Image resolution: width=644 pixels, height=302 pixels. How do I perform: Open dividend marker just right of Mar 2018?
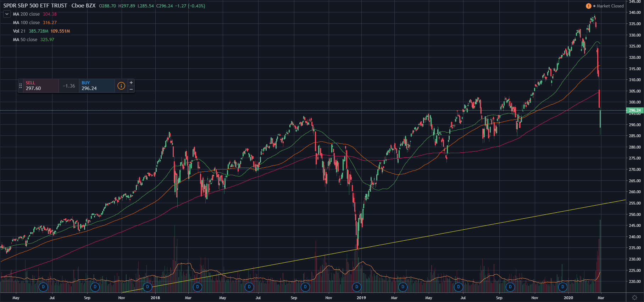(x=198, y=287)
